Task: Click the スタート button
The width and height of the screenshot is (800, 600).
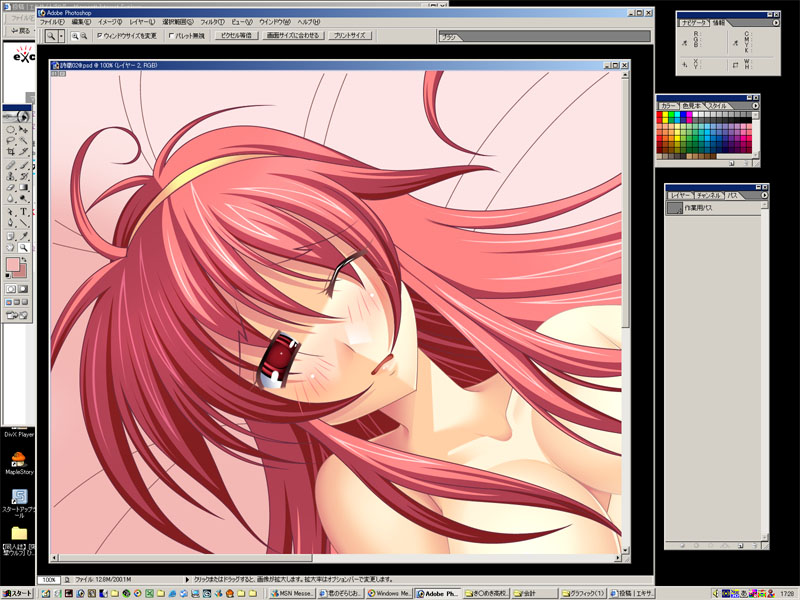Action: (x=18, y=593)
